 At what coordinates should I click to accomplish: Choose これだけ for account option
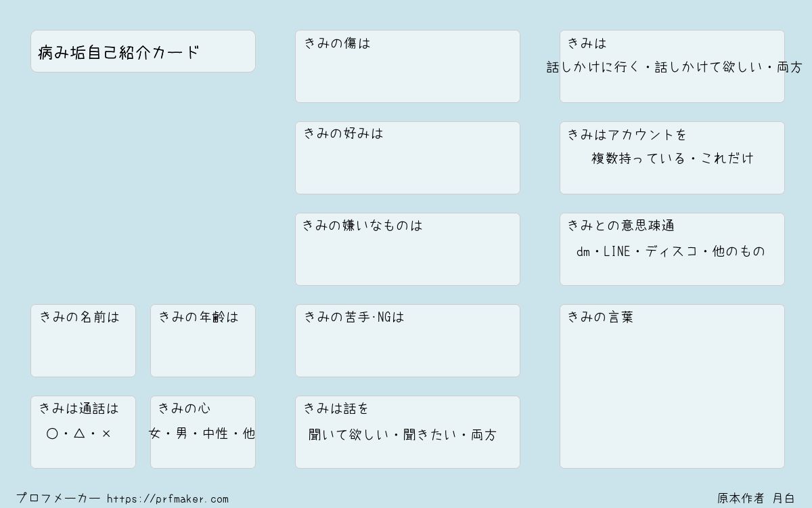tap(727, 158)
